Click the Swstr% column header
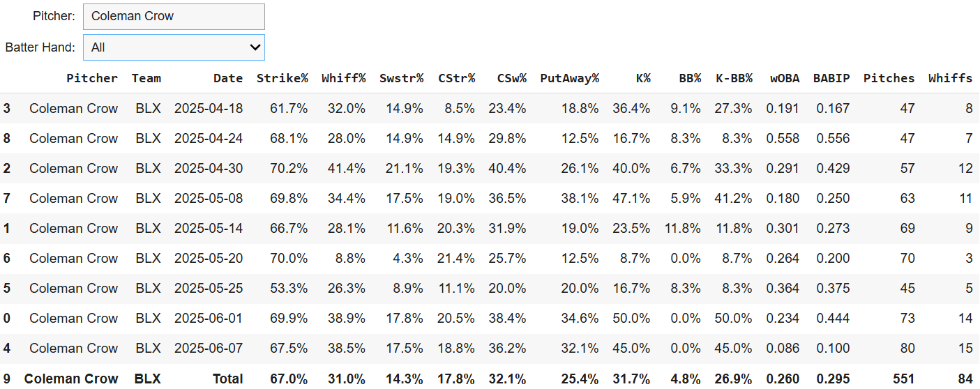Image resolution: width=980 pixels, height=389 pixels. coord(401,78)
